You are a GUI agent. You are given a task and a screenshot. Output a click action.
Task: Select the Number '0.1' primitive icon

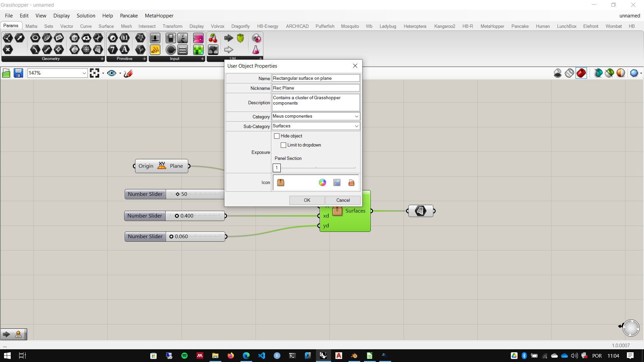tap(125, 38)
